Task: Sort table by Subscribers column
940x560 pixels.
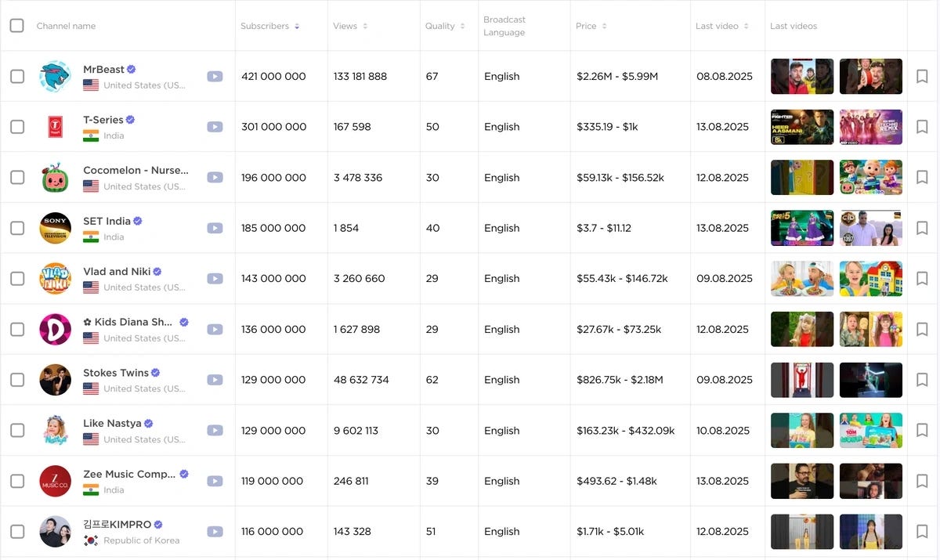Action: 270,26
